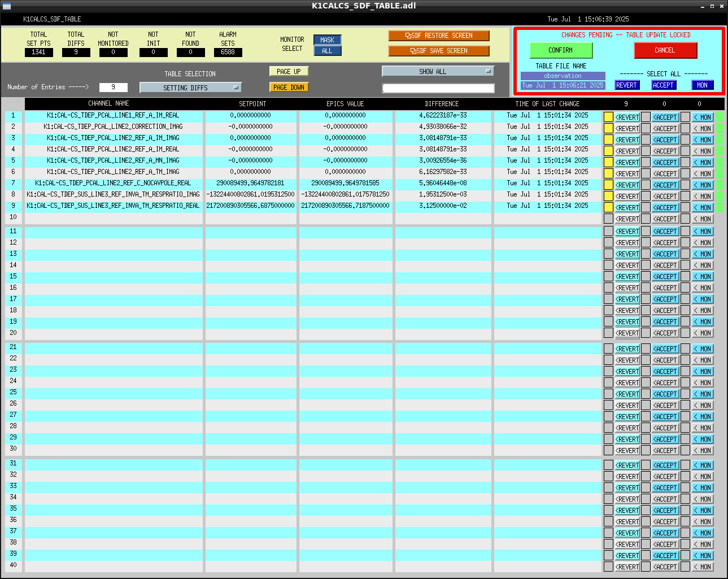Confirm the pending table changes
This screenshot has width=728, height=579.
pyautogui.click(x=561, y=50)
